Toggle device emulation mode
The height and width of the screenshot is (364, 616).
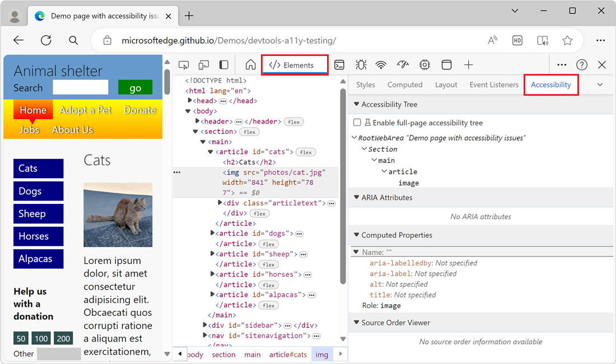tap(203, 64)
